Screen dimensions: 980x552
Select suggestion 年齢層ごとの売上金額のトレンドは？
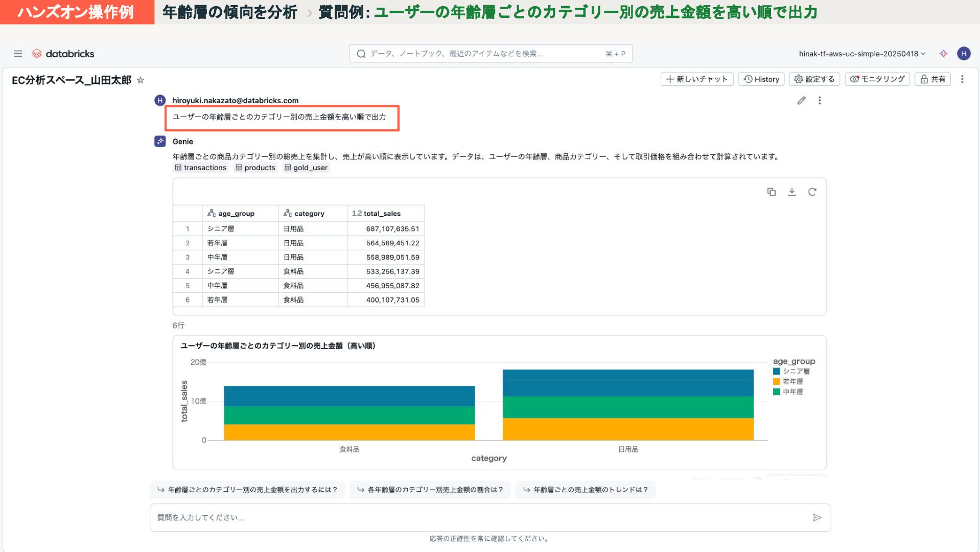pyautogui.click(x=586, y=490)
